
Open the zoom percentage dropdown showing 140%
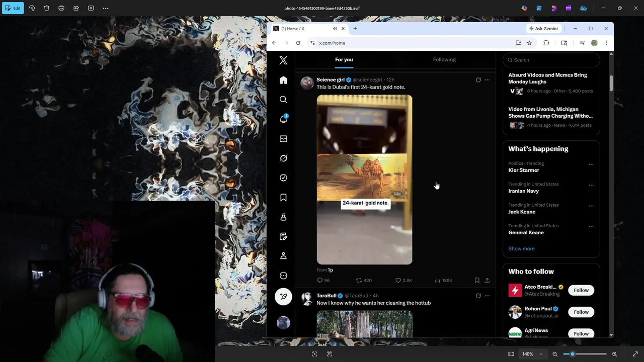coord(532,354)
